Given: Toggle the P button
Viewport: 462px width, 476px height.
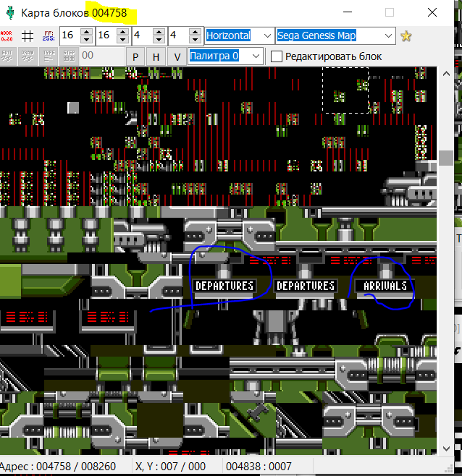Looking at the screenshot, I should (135, 56).
